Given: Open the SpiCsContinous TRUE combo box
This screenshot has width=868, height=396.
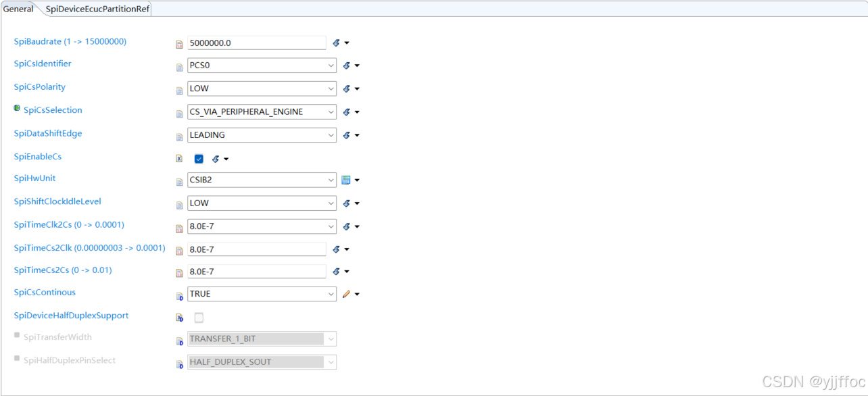Looking at the screenshot, I should tap(262, 294).
